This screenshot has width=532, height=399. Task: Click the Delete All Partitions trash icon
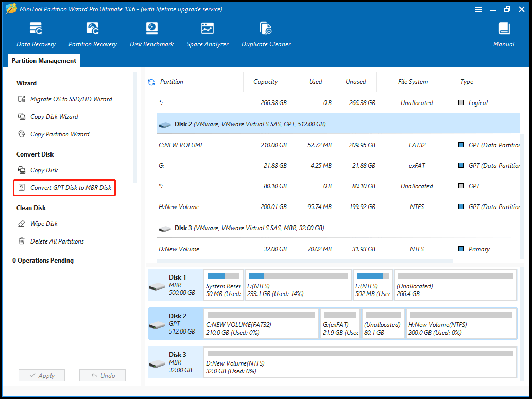(x=22, y=241)
